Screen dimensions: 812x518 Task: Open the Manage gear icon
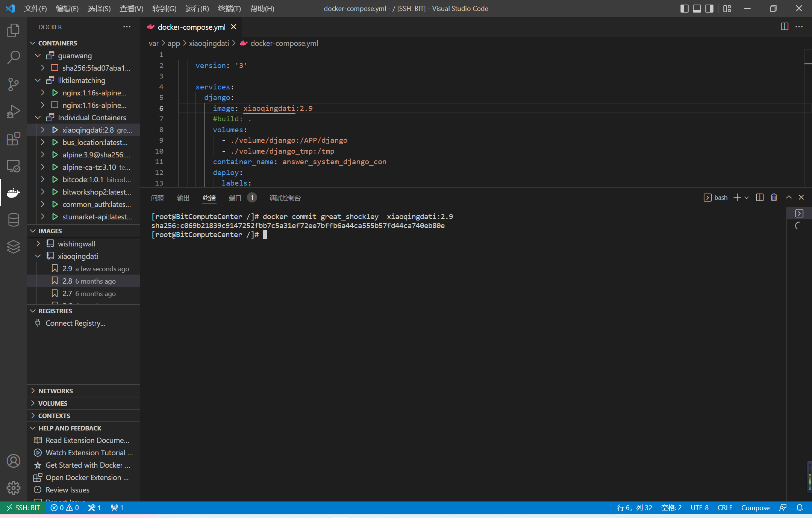tap(14, 488)
